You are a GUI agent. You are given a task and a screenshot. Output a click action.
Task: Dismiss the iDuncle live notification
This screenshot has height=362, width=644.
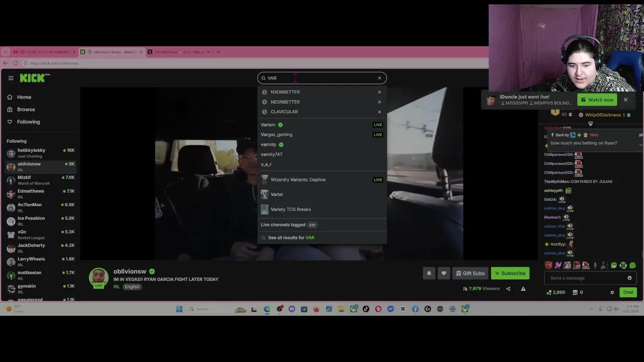(x=625, y=100)
